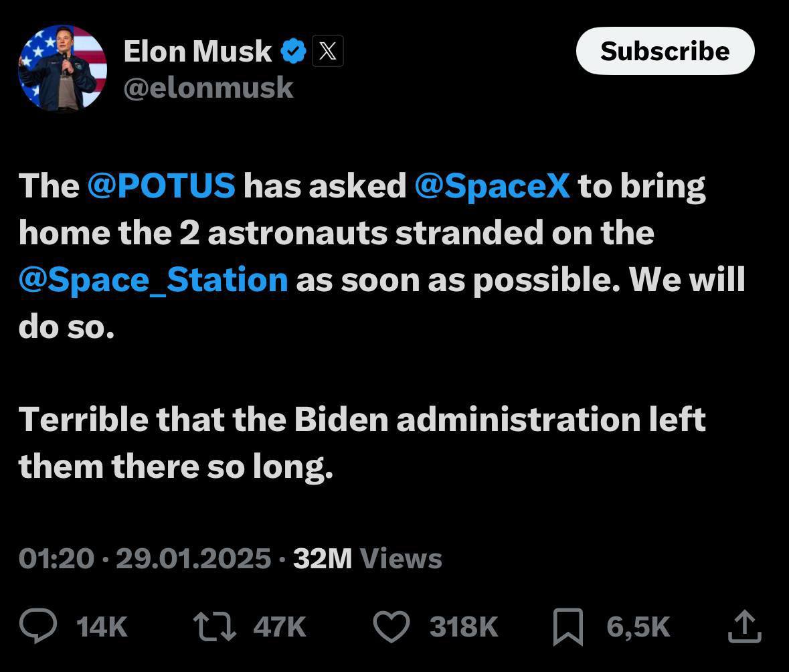789x672 pixels.
Task: Open the @SpaceX mention
Action: pos(492,185)
